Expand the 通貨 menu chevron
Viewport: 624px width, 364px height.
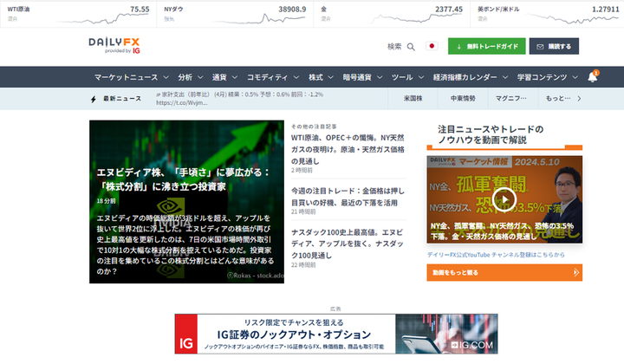click(x=234, y=77)
